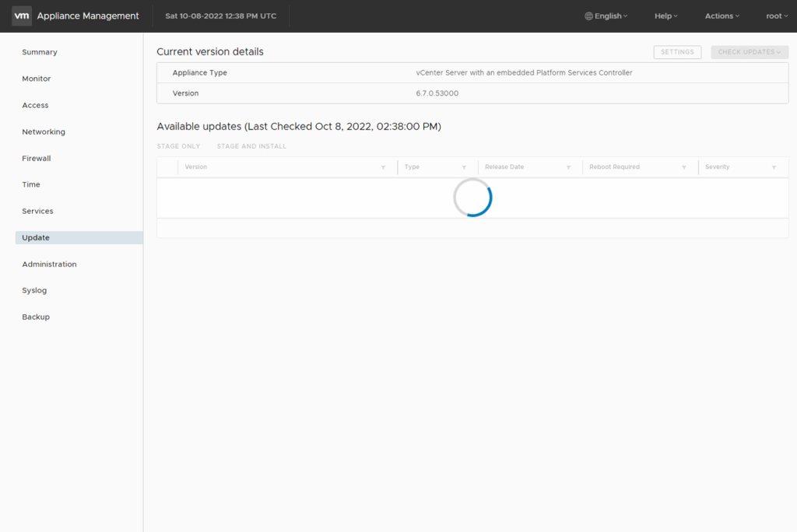Navigate to the Syslog page
This screenshot has height=532, width=797.
coord(34,291)
